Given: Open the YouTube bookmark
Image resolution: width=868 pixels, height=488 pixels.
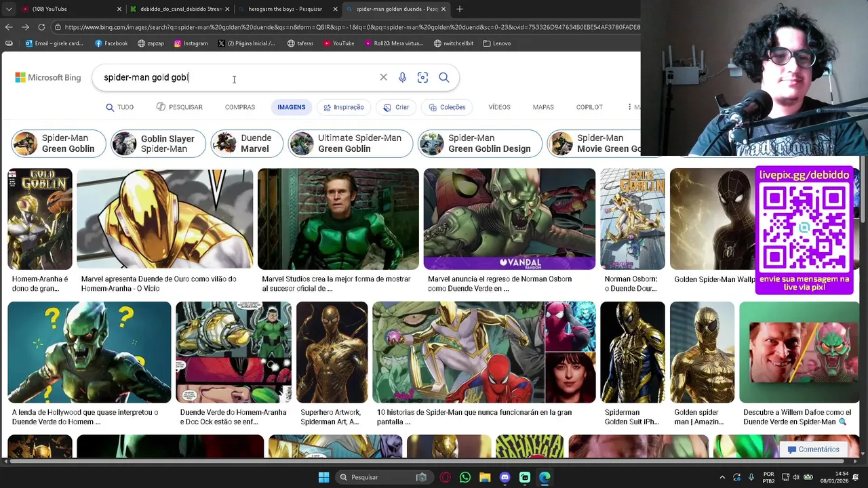Looking at the screenshot, I should point(338,43).
